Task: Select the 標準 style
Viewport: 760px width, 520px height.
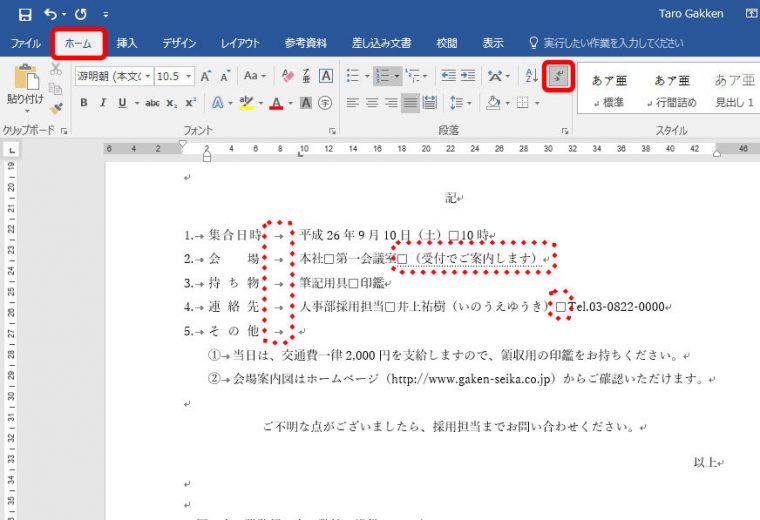Action: (609, 91)
